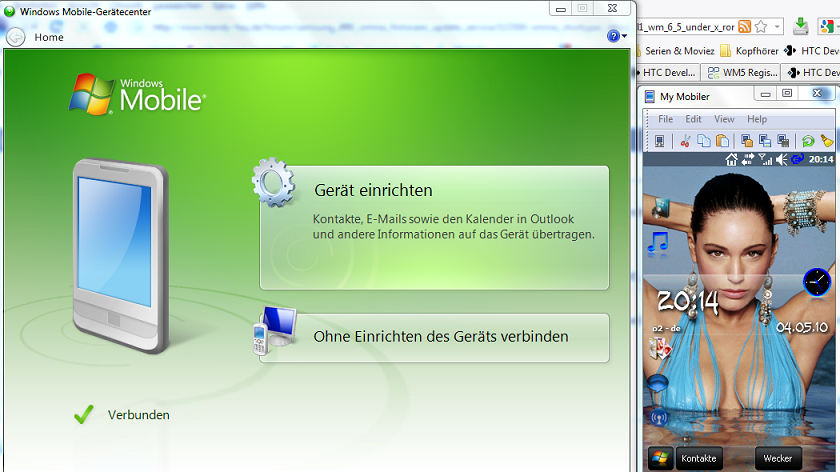
Task: Click the My Mobiler title bar icon
Action: click(650, 96)
